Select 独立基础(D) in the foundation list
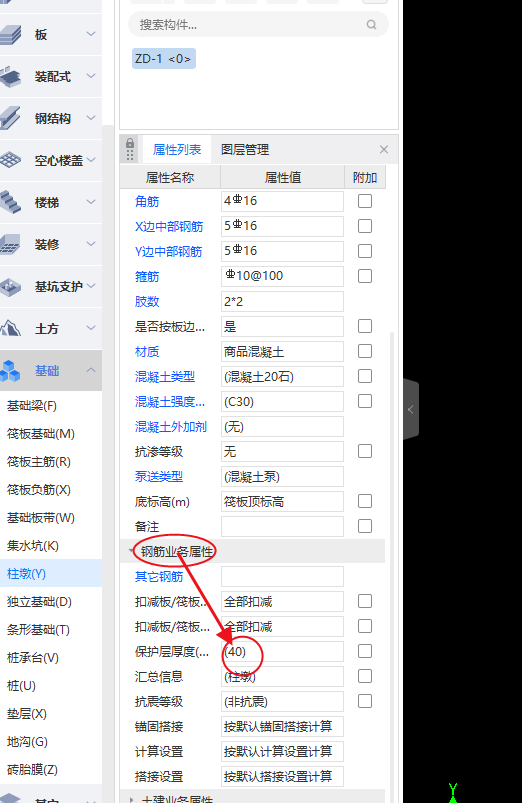The height and width of the screenshot is (803, 522). (x=39, y=602)
